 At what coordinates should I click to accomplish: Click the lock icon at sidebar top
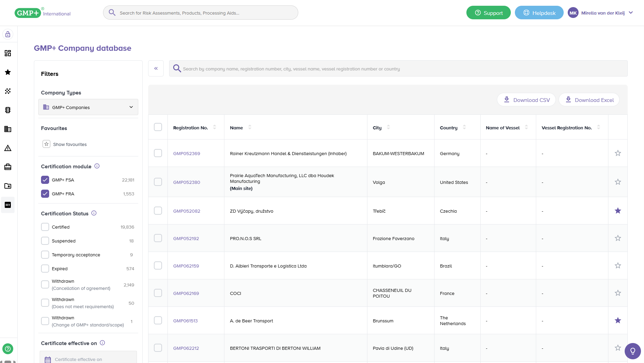click(7, 34)
